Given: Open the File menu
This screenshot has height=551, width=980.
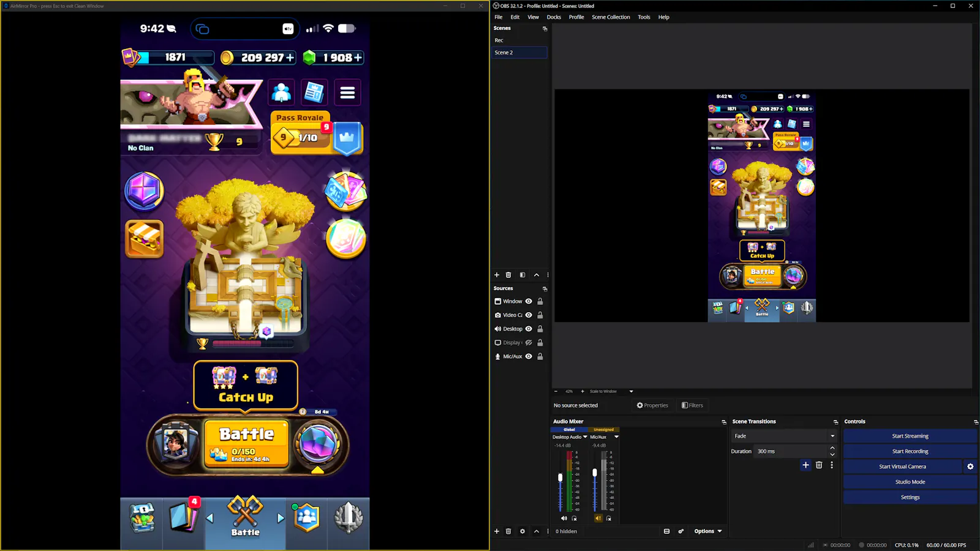Looking at the screenshot, I should pyautogui.click(x=499, y=17).
